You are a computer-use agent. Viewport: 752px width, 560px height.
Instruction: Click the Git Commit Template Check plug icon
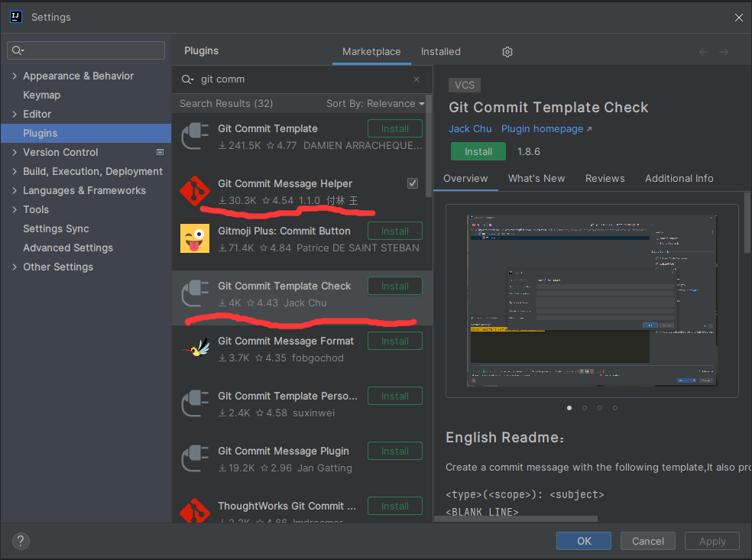pyautogui.click(x=195, y=293)
